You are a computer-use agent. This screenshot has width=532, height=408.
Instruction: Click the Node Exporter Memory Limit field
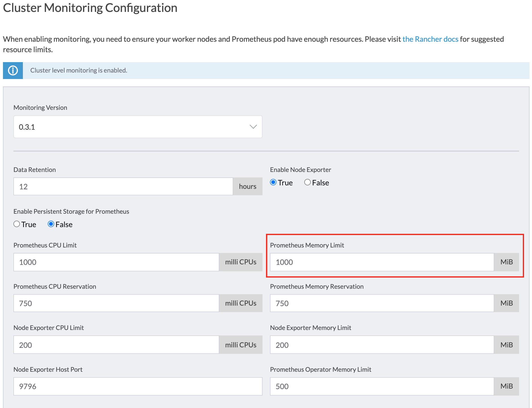382,345
